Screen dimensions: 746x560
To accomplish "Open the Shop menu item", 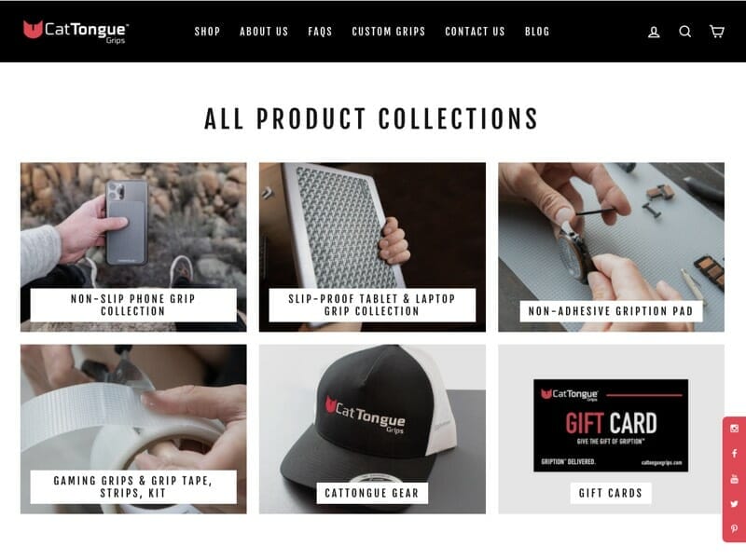I will [207, 32].
